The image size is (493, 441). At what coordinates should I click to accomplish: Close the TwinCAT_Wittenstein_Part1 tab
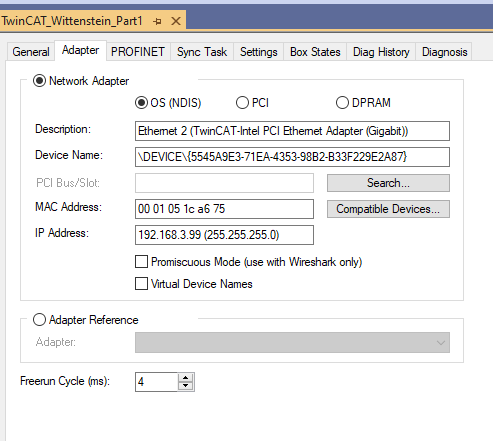click(176, 22)
